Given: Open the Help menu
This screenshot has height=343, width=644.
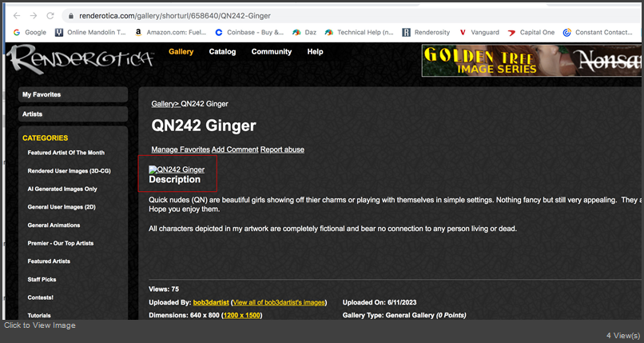Looking at the screenshot, I should tap(315, 52).
